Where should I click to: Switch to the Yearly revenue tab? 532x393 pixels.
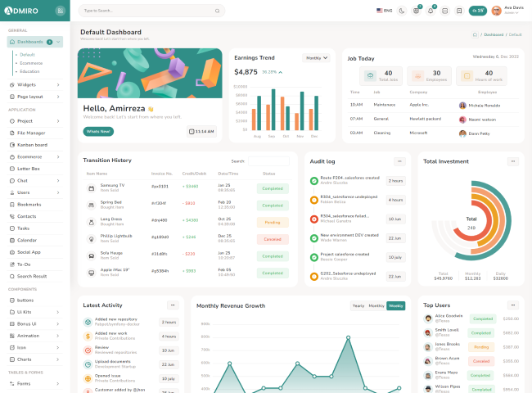coord(358,305)
